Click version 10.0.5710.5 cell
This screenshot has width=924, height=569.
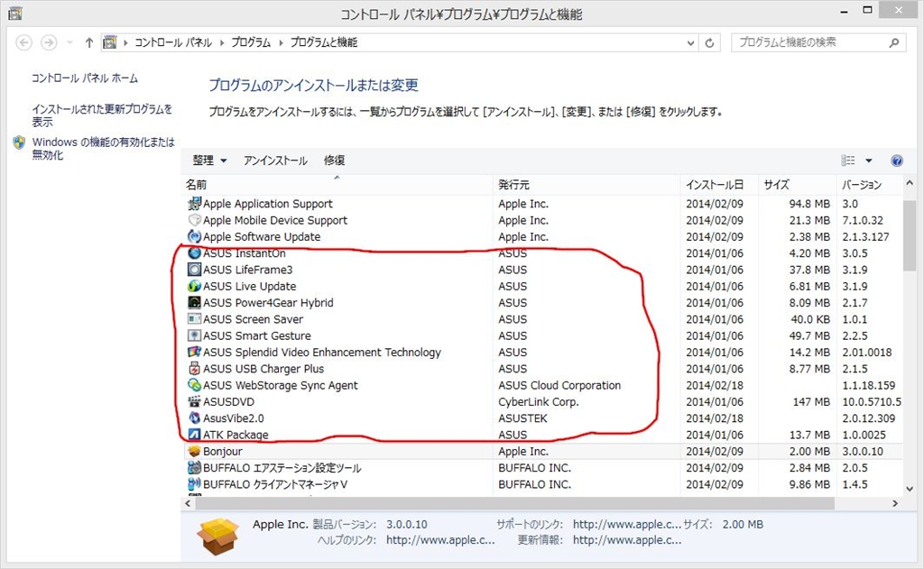click(x=872, y=401)
